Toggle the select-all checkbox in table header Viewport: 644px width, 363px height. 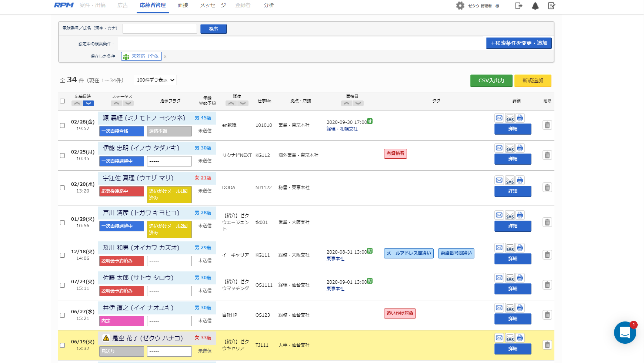[62, 101]
